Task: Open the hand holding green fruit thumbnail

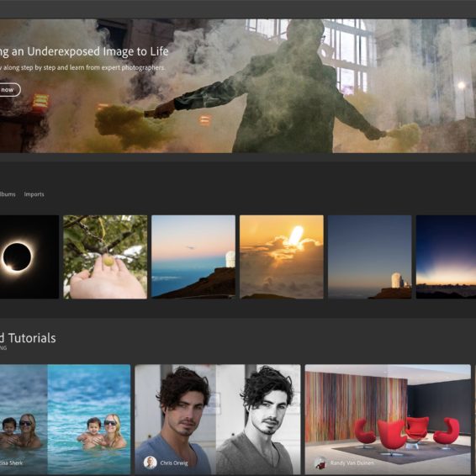Action: point(105,257)
